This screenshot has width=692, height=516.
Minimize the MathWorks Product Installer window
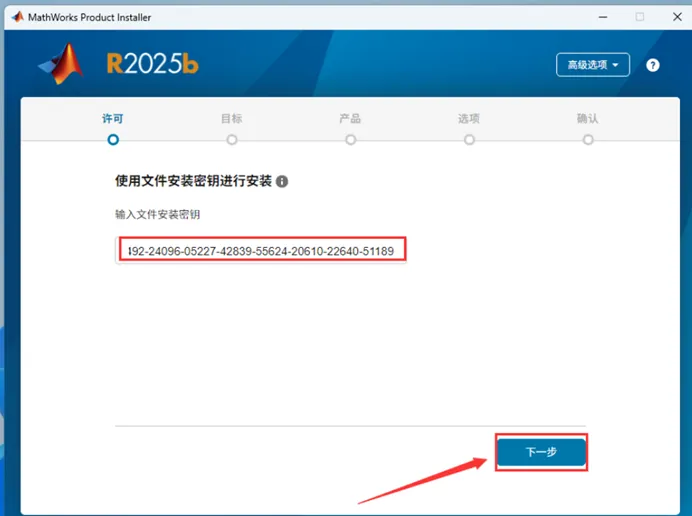(603, 17)
